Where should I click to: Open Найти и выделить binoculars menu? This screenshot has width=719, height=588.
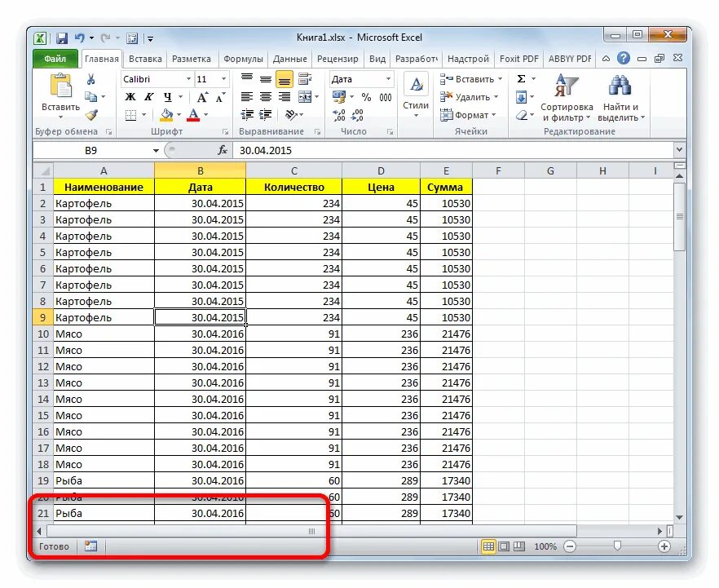[621, 98]
